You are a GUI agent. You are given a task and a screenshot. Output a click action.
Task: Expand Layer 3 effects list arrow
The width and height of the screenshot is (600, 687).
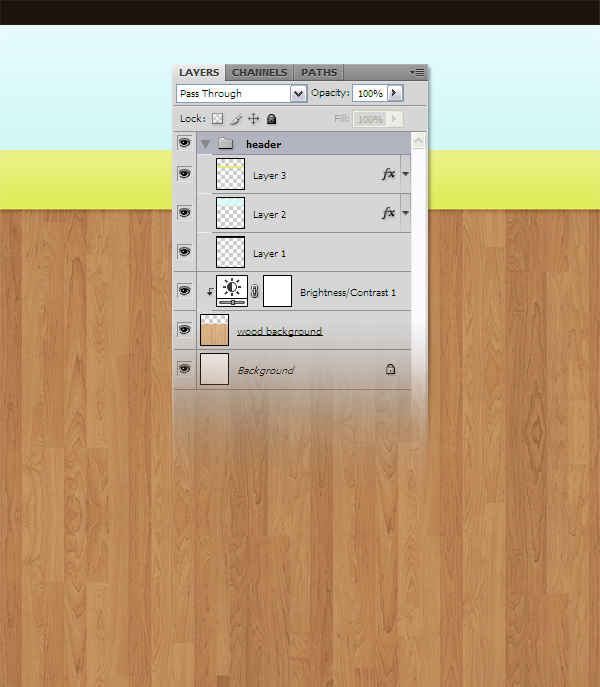click(x=405, y=174)
